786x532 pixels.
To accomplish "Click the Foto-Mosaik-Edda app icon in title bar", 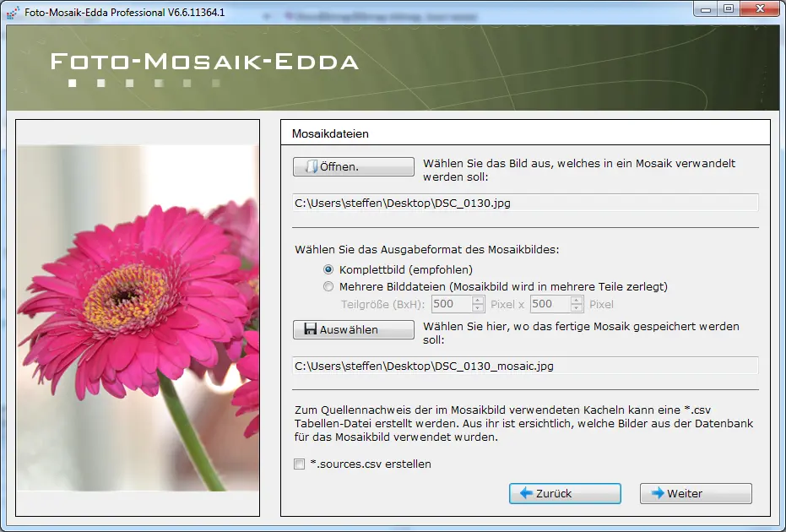I will tap(13, 13).
